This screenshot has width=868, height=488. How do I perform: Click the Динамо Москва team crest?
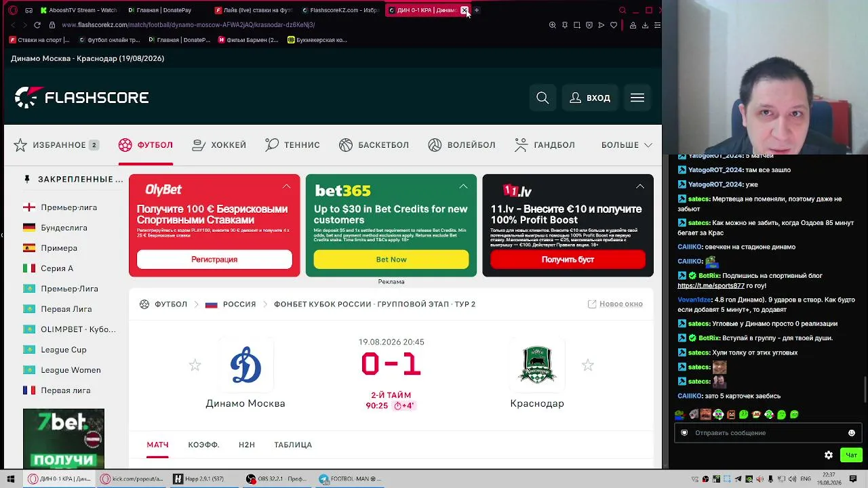tap(245, 365)
